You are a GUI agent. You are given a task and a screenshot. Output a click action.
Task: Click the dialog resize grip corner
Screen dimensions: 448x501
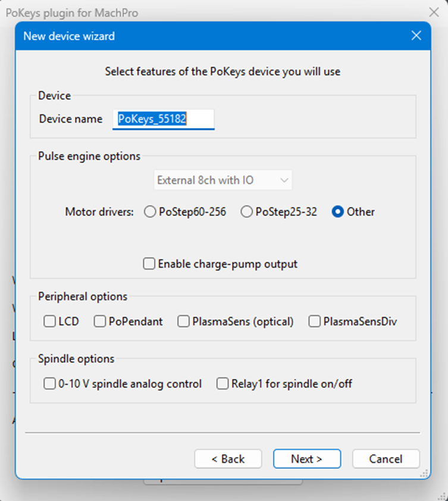[425, 474]
